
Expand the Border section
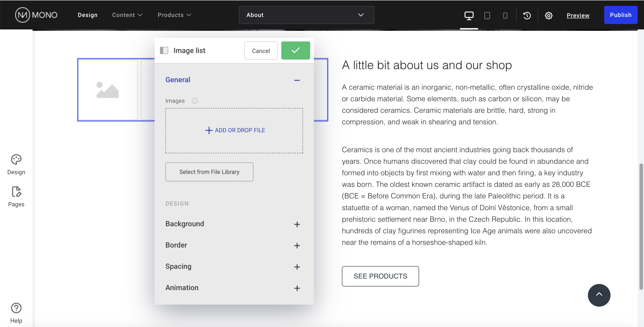coord(297,245)
